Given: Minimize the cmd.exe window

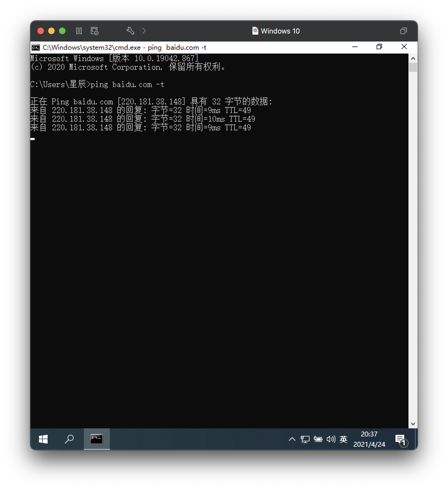Looking at the screenshot, I should (355, 47).
